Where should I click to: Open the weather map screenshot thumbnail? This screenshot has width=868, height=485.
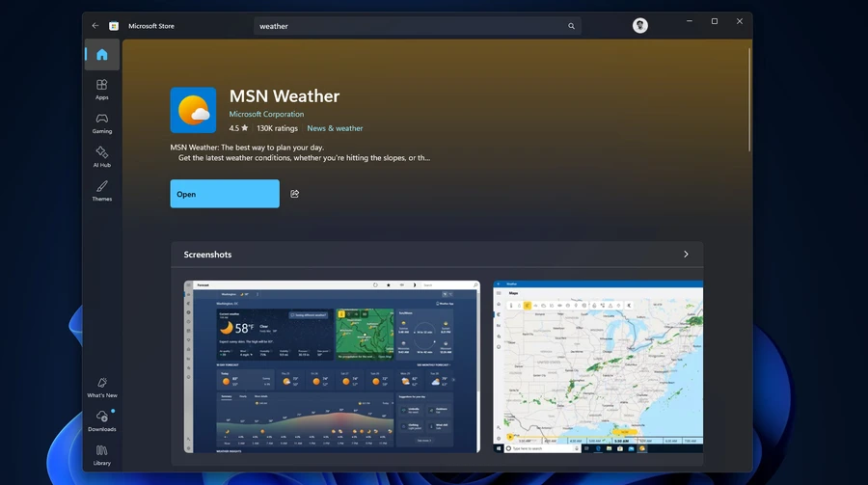tap(598, 366)
